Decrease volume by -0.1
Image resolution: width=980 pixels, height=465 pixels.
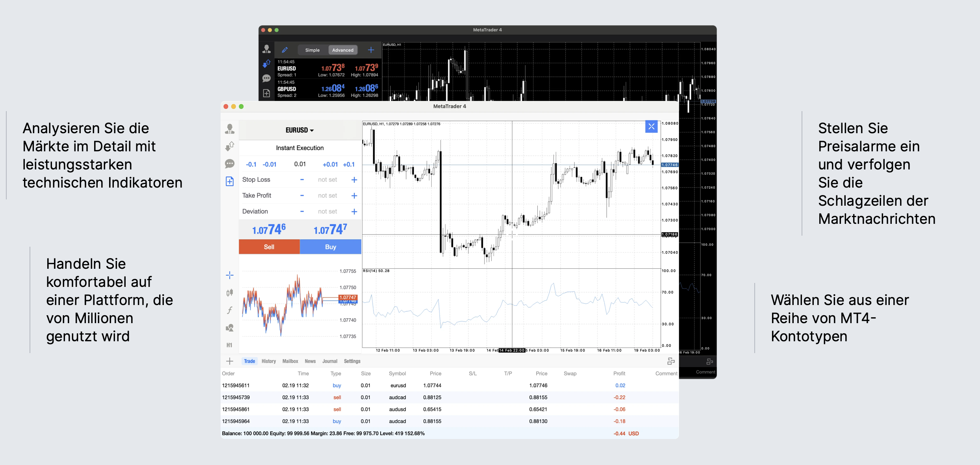pyautogui.click(x=251, y=164)
